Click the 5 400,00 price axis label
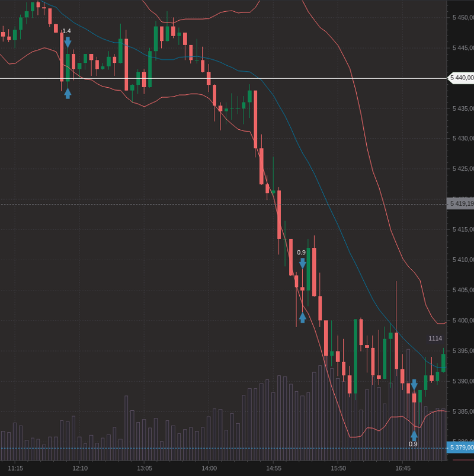 [463, 321]
